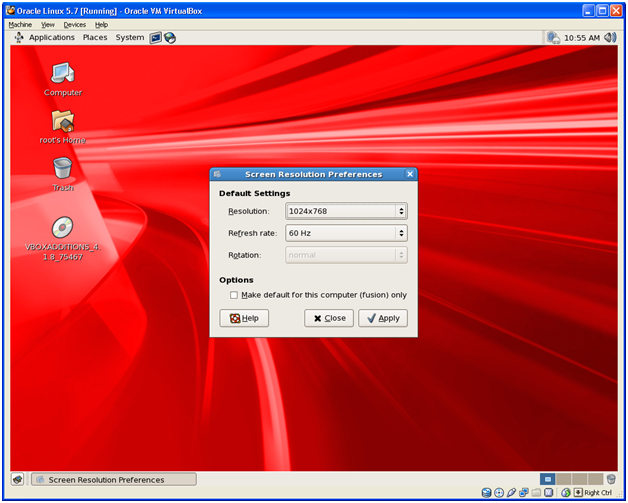The width and height of the screenshot is (628, 503).
Task: Click the VirtualBox virtualization features indicator
Action: 548,493
